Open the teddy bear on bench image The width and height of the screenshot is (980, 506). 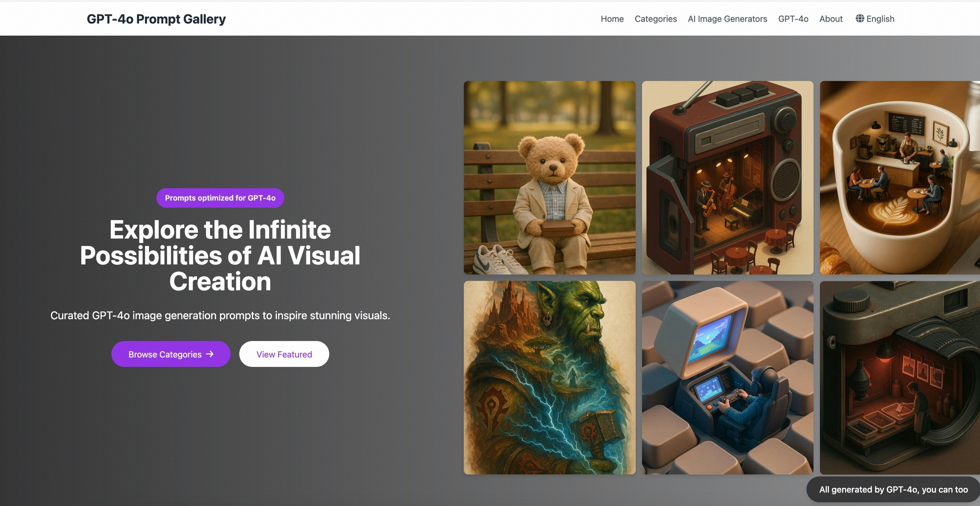549,177
